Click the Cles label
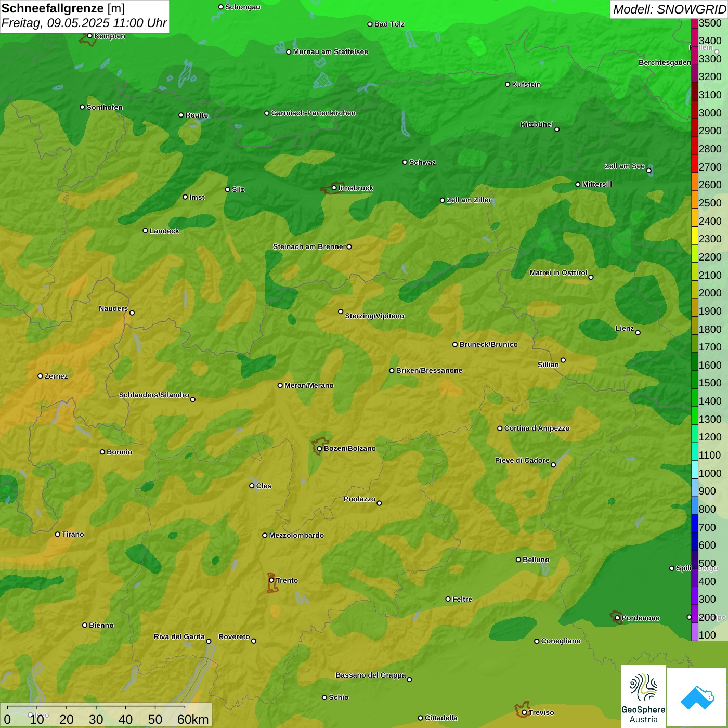Viewport: 728px width, 728px height. tap(264, 486)
